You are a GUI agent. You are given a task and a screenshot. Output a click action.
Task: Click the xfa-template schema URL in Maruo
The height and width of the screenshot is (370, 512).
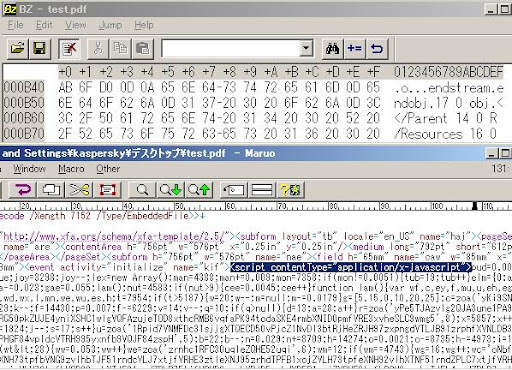coord(115,237)
